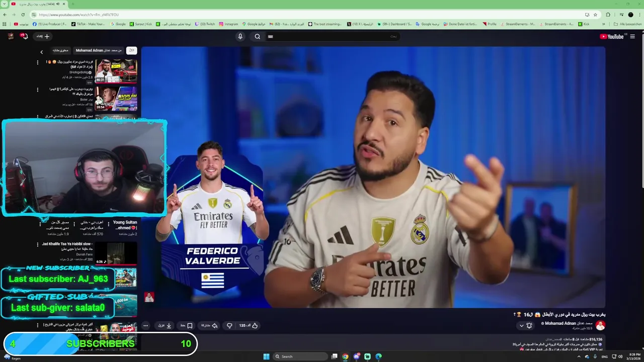644x362 pixels.
Task: Open options menu for SHoNgxBoNg video
Action: (x=37, y=62)
